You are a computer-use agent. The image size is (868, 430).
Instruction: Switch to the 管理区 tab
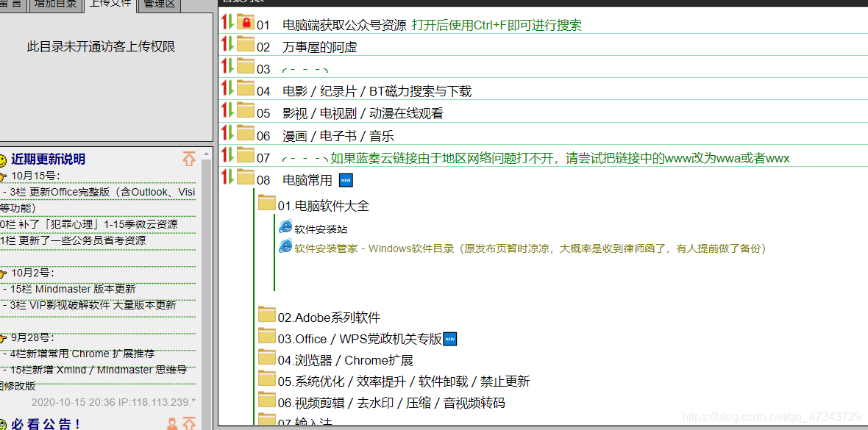(x=158, y=5)
